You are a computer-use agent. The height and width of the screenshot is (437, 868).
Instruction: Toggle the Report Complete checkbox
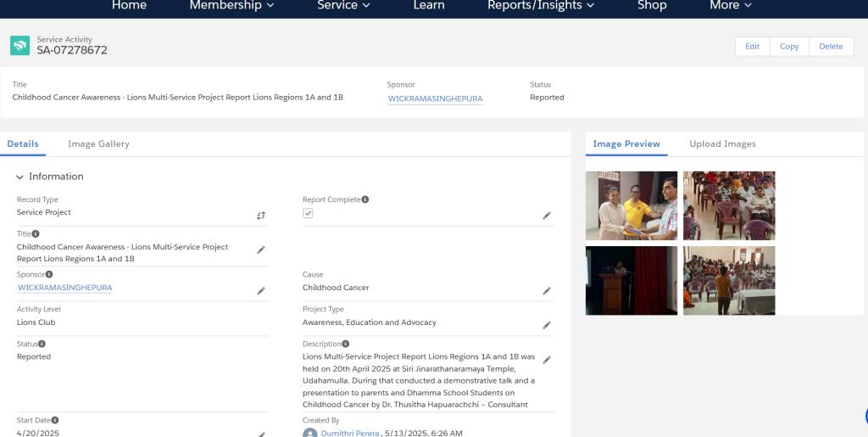(x=308, y=213)
